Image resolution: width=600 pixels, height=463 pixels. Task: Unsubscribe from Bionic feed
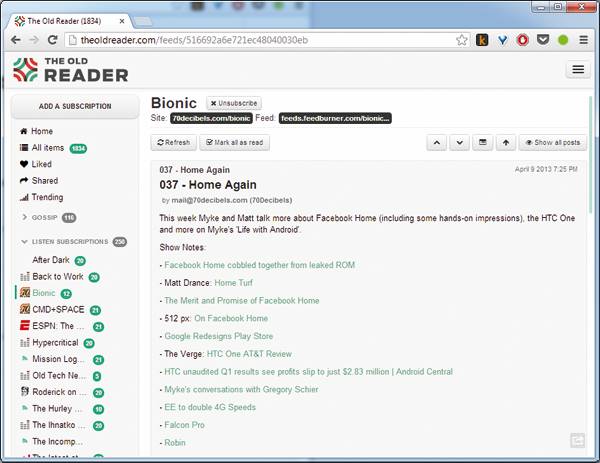coord(234,103)
